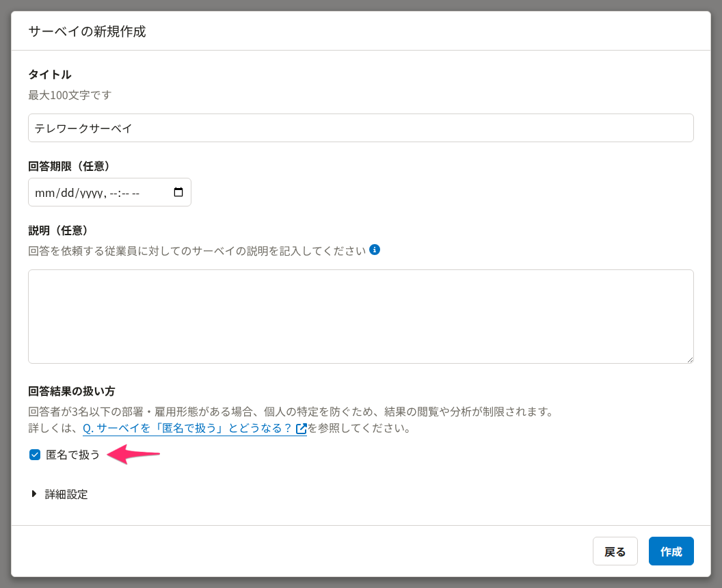
Task: Click the resize handle of description textarea
Action: (690, 360)
